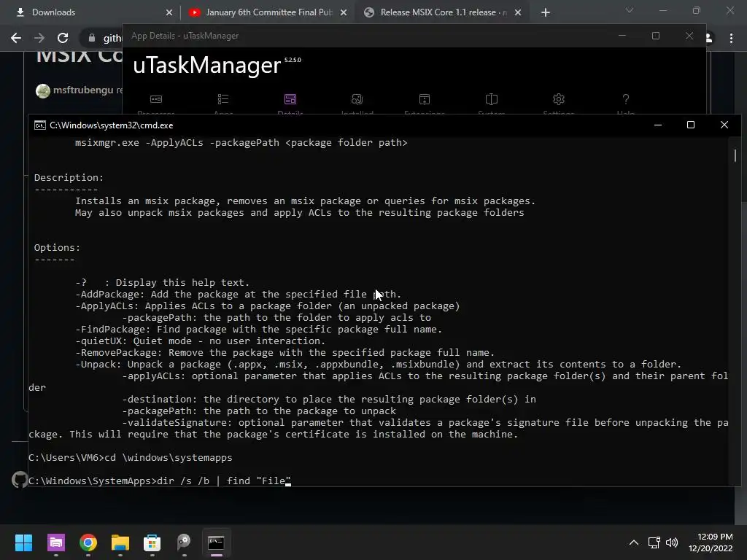The height and width of the screenshot is (560, 747).
Task: Open the Settings gear in uTaskManager
Action: 558,99
